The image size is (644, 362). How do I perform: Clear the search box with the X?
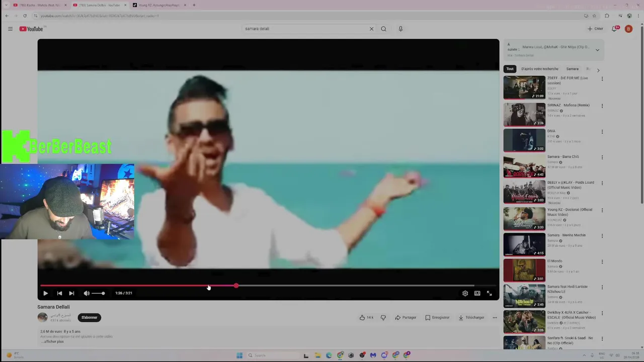371,29
